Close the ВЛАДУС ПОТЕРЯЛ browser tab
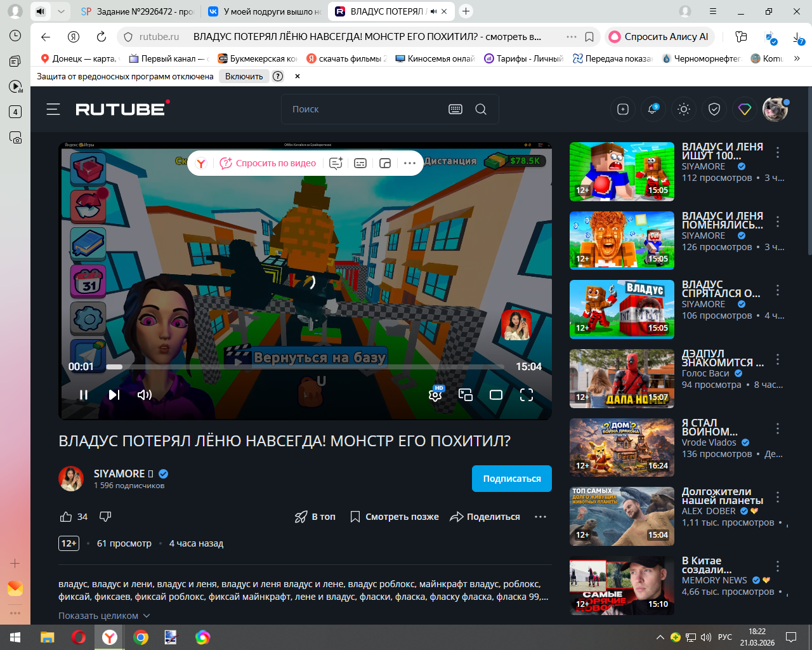 point(443,11)
